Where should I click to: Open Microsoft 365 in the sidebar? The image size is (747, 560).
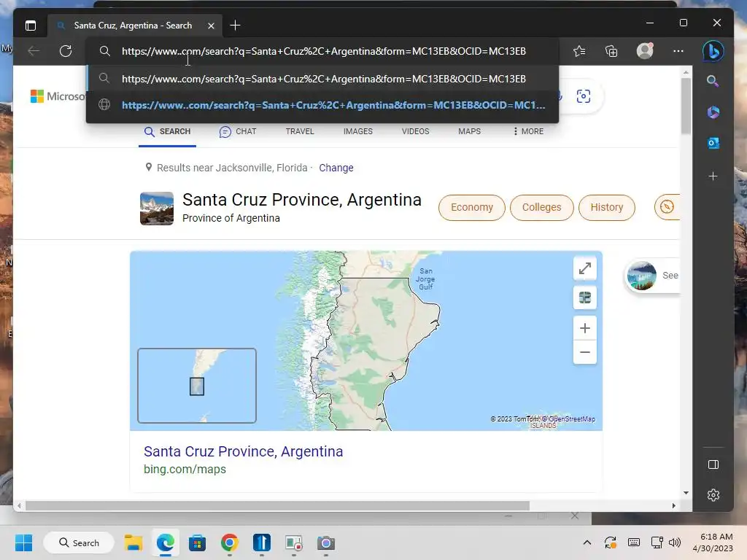(713, 112)
